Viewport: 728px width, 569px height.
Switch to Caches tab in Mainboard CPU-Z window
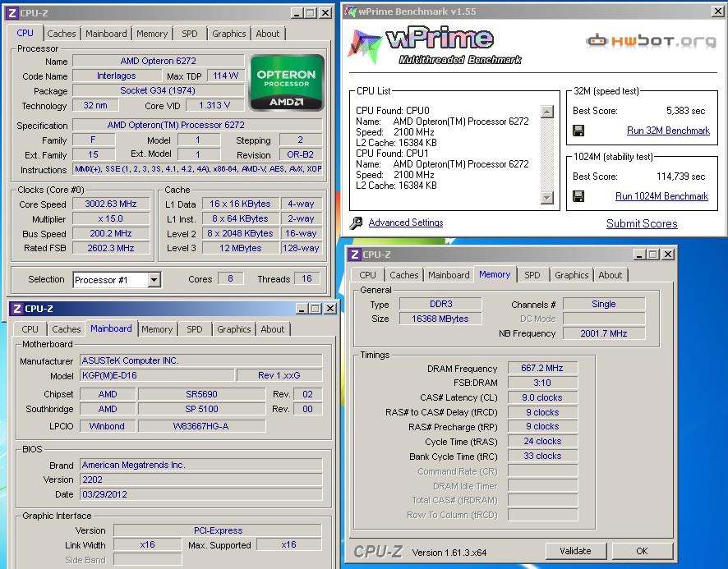pyautogui.click(x=67, y=329)
